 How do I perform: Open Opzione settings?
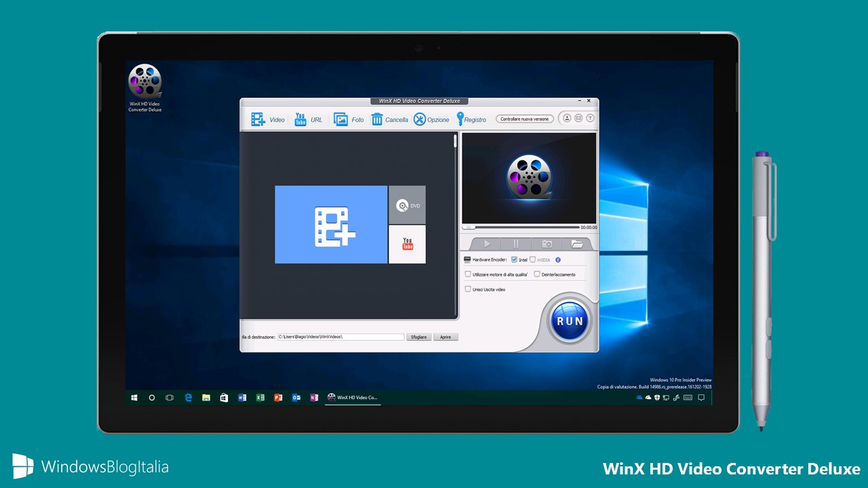431,119
